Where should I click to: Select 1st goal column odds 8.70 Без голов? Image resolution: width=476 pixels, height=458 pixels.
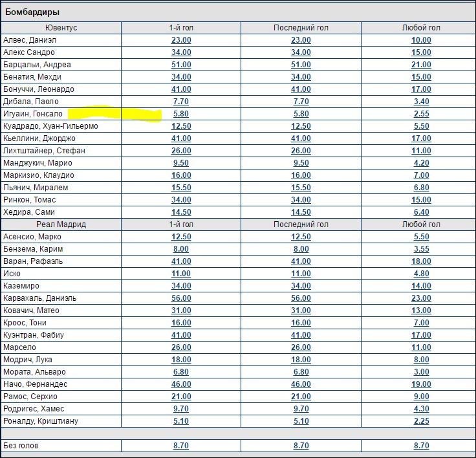[x=181, y=446]
